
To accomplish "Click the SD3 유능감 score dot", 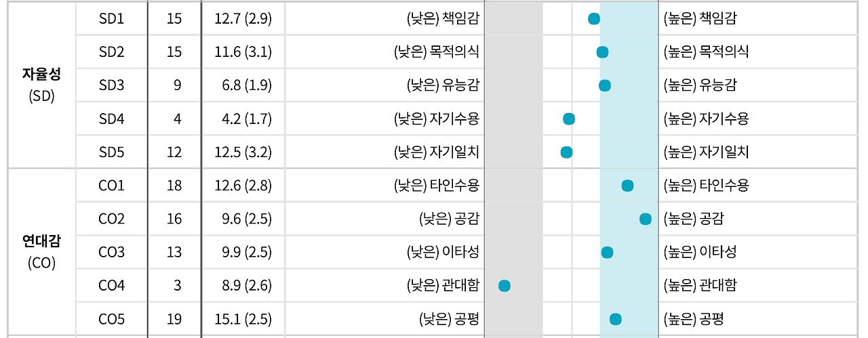I will coord(605,85).
